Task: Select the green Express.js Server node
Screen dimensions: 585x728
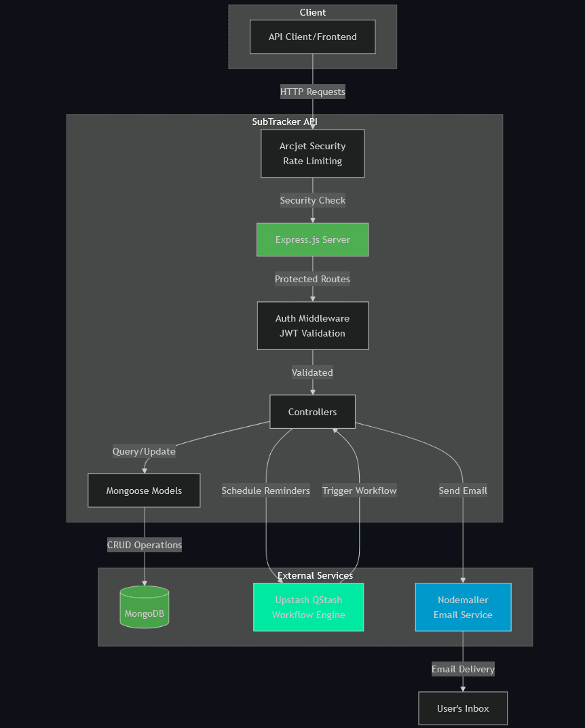Action: (312, 240)
